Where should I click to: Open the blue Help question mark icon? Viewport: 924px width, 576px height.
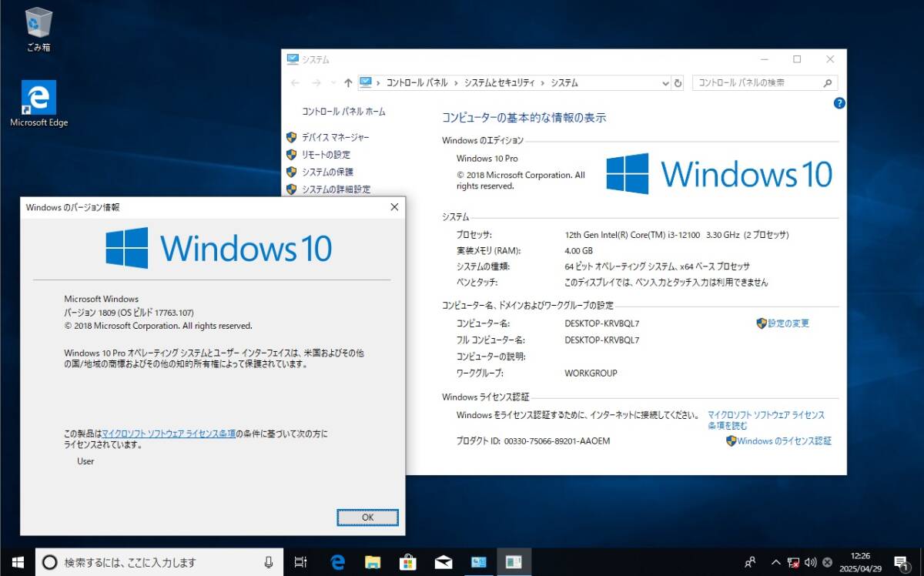(x=839, y=103)
